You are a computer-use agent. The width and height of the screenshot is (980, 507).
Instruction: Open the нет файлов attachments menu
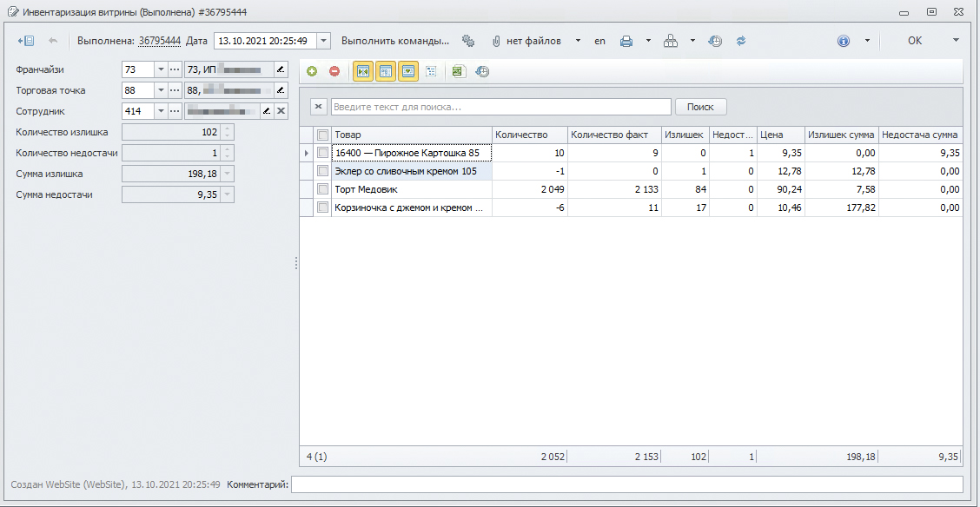(532, 41)
